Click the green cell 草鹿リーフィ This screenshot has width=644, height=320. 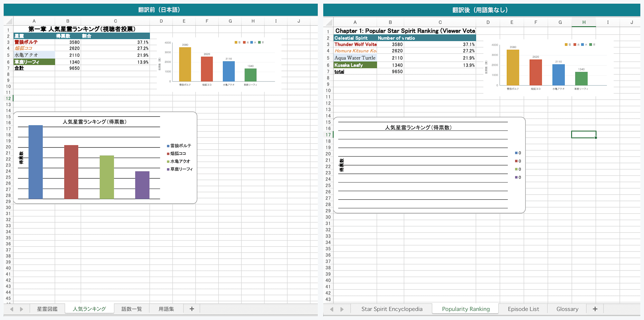point(34,62)
